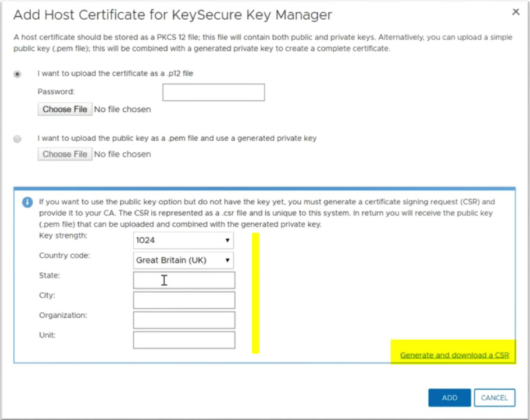Click the 'Password:' label

56,92
